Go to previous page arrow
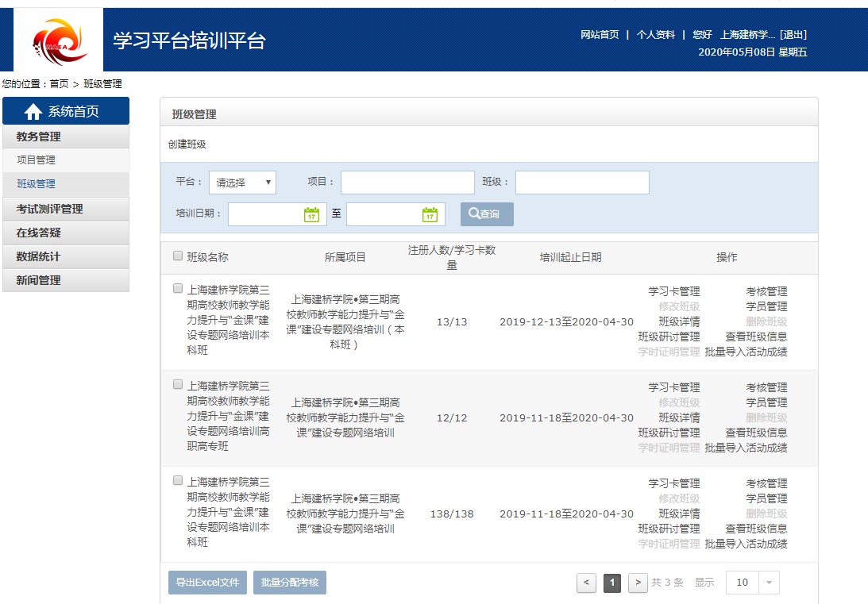 pos(586,583)
